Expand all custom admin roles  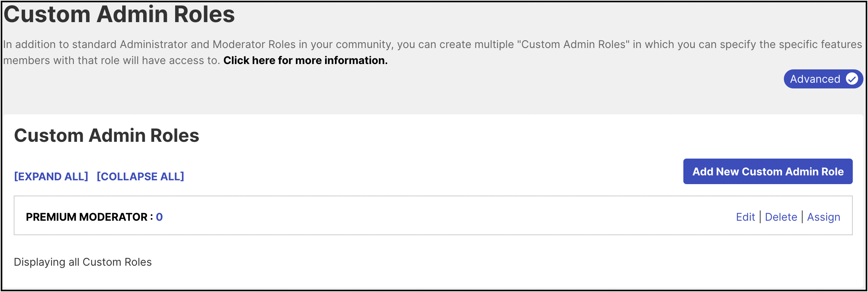pos(51,176)
